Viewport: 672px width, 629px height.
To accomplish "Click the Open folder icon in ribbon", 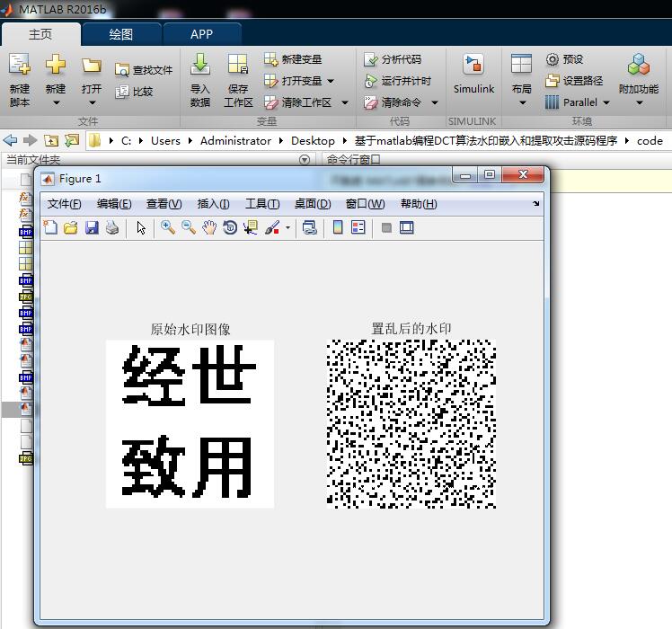I will pyautogui.click(x=92, y=66).
